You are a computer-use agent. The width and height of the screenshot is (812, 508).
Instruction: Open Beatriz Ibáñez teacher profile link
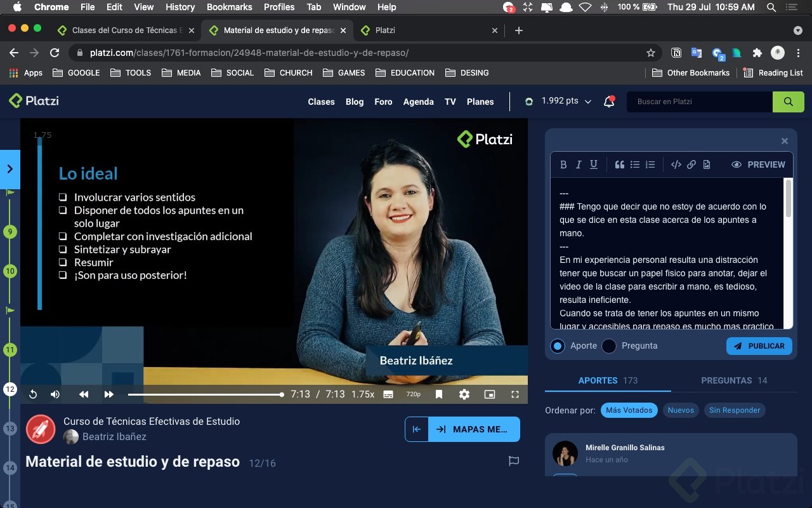pyautogui.click(x=114, y=437)
